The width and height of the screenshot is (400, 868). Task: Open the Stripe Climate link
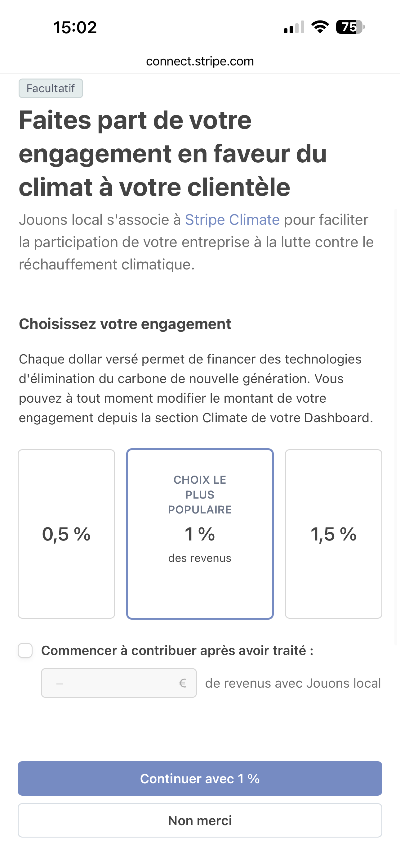pos(232,220)
